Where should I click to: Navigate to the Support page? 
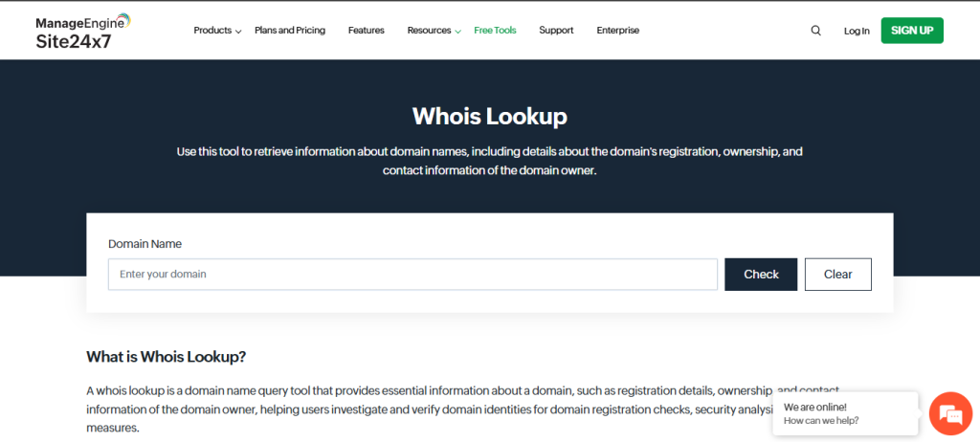tap(556, 31)
